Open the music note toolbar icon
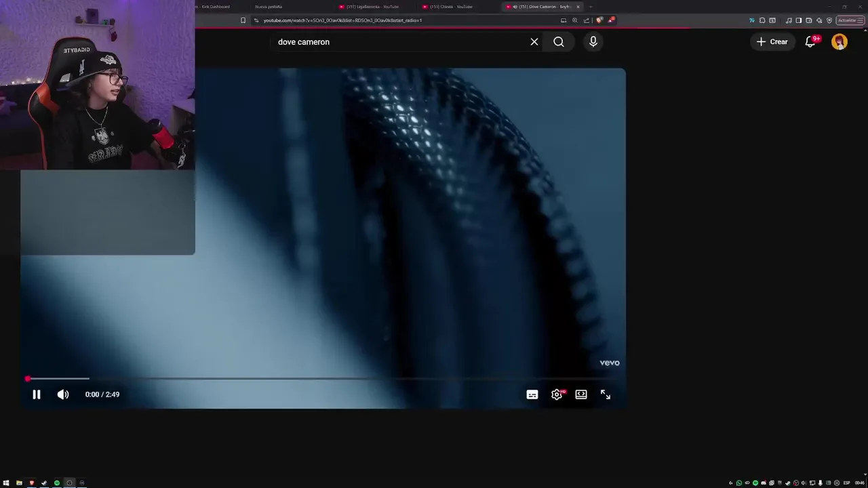The height and width of the screenshot is (488, 868). (789, 20)
